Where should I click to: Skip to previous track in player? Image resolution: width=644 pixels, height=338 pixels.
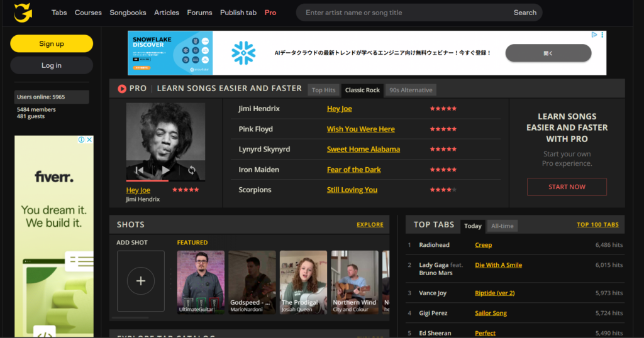click(x=140, y=170)
